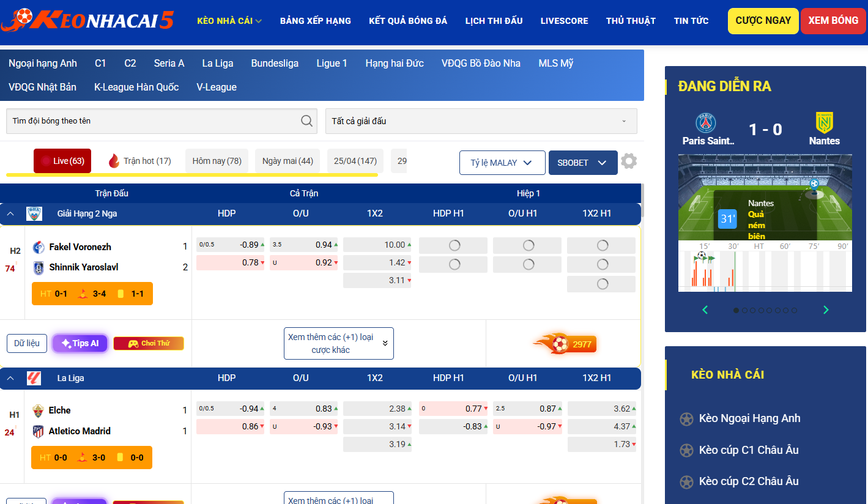Open THỦ THUẬT menu
This screenshot has width=868, height=504.
point(631,21)
